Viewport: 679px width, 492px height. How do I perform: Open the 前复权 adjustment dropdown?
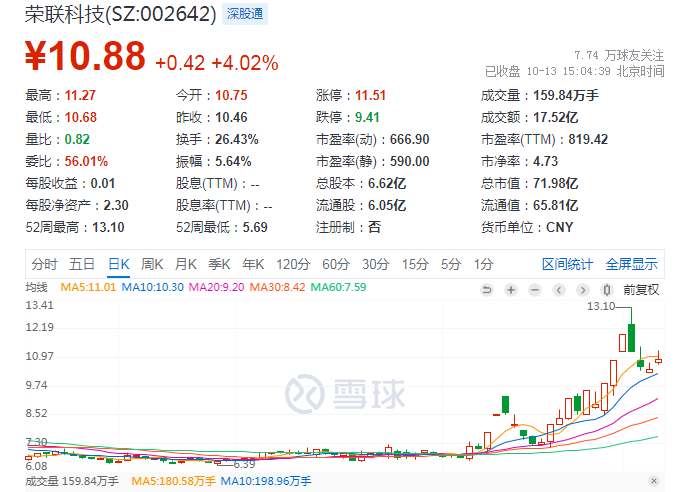641,290
